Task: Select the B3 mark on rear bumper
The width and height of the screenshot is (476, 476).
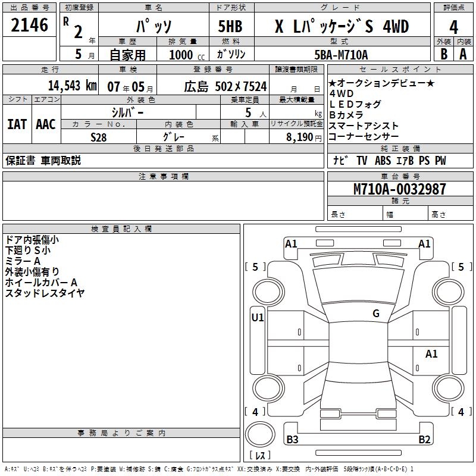Action: coord(292,439)
